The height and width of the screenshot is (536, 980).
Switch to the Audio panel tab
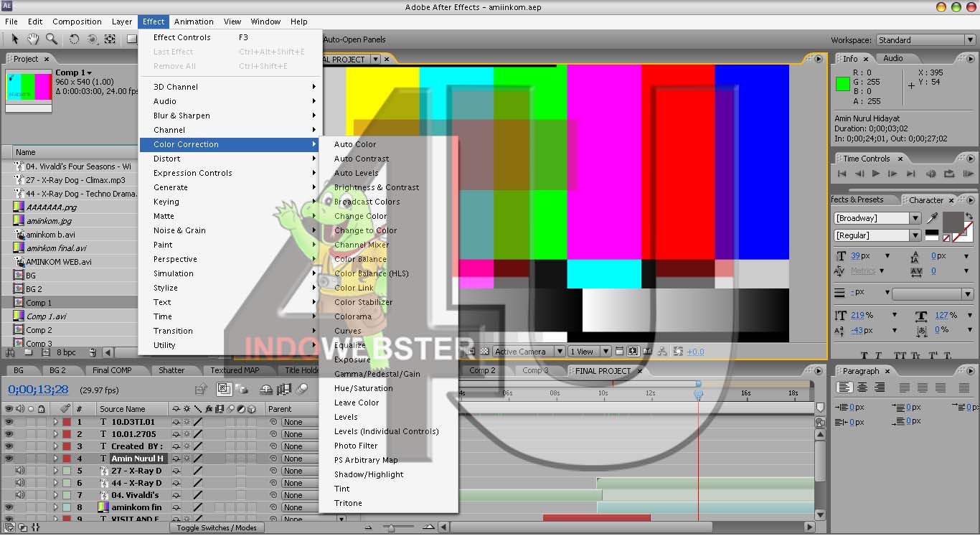click(x=893, y=58)
